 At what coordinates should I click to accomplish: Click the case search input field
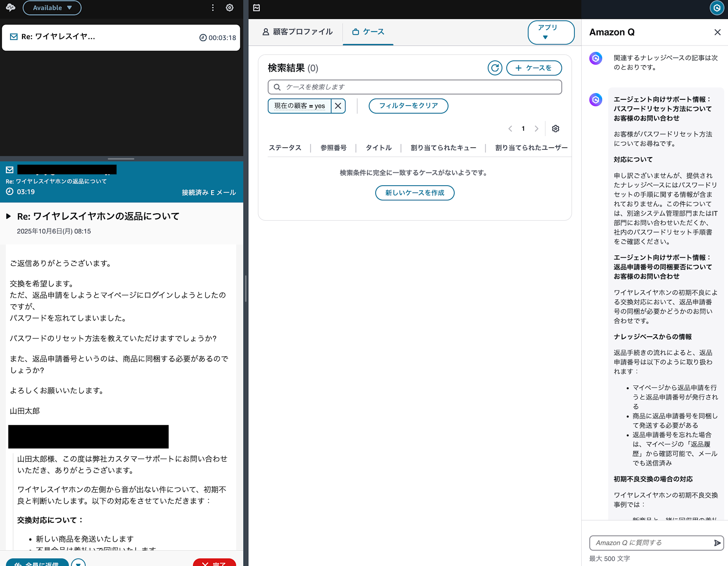[x=415, y=87]
